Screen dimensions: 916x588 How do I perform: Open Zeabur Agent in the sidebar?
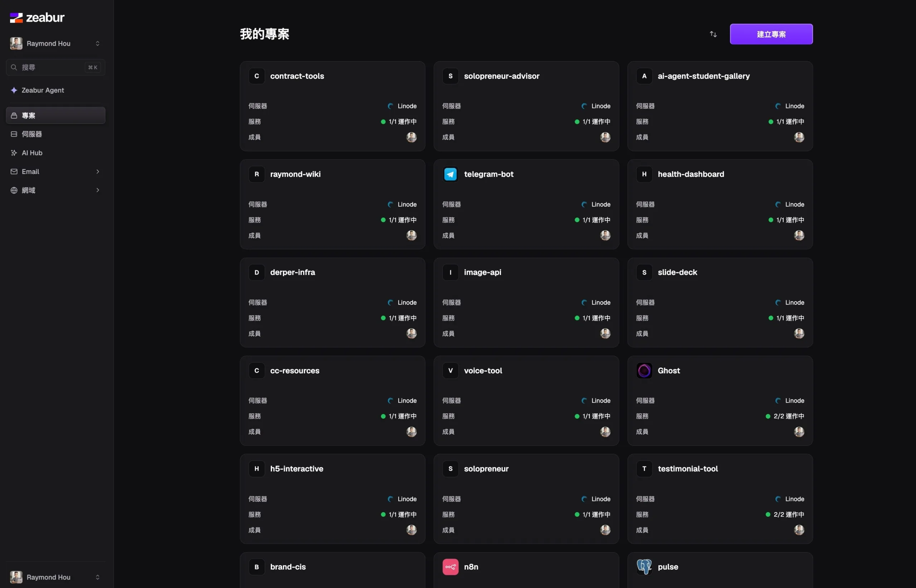point(55,90)
